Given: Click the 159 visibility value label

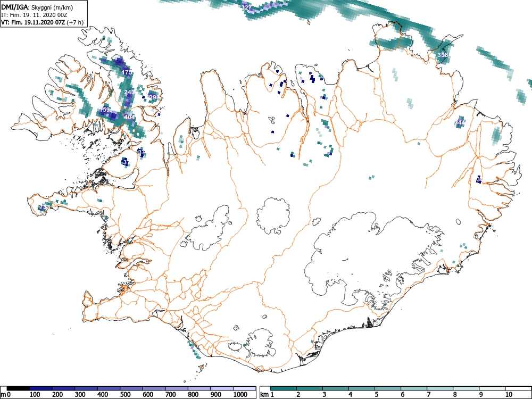Looking at the screenshot, I should [104, 110].
